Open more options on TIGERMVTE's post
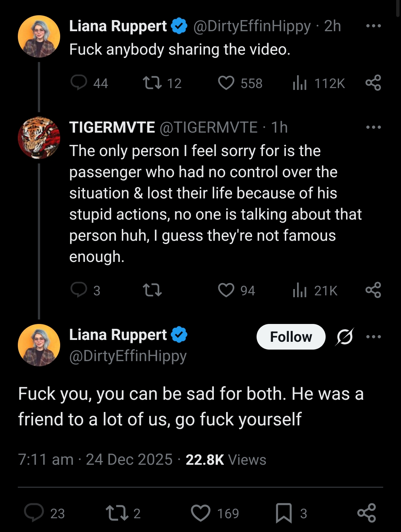The height and width of the screenshot is (532, 401). coord(373,127)
